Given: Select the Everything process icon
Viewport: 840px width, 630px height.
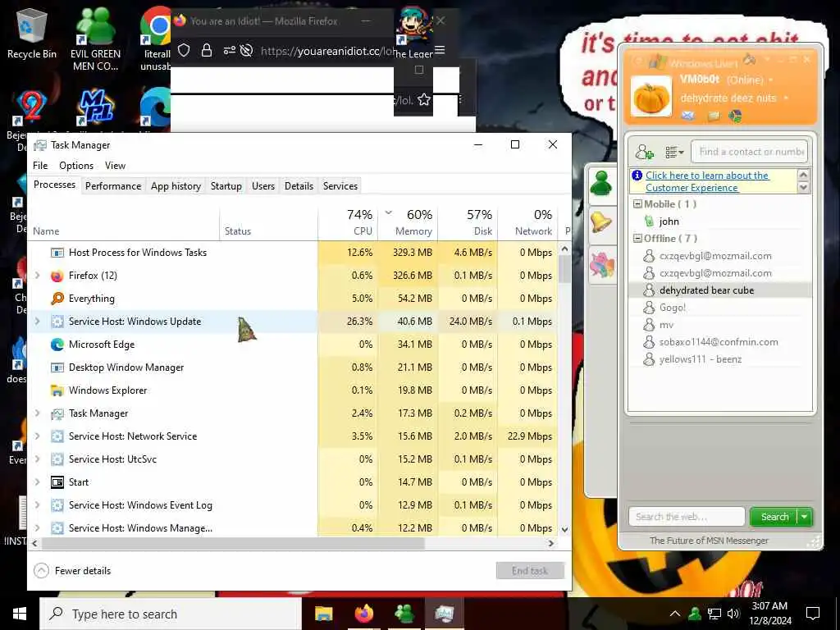Looking at the screenshot, I should click(x=57, y=299).
